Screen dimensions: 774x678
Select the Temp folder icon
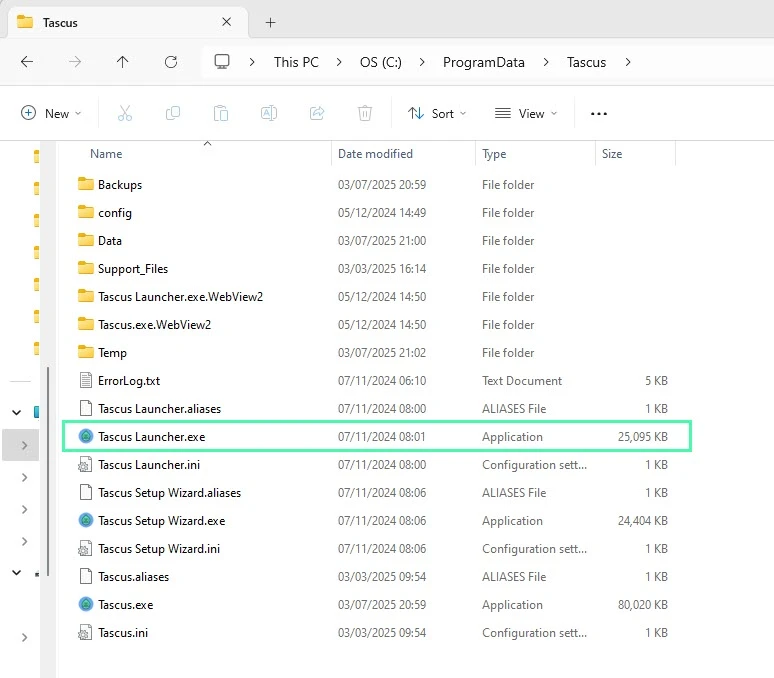coord(86,352)
